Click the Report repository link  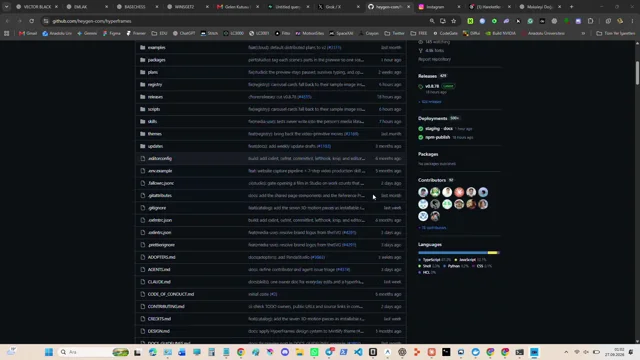(x=434, y=59)
